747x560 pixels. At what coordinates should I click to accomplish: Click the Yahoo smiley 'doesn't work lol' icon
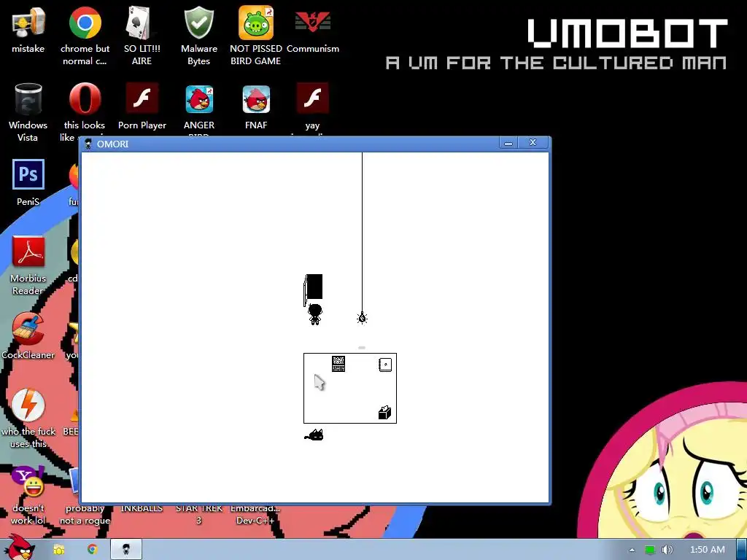(28, 482)
